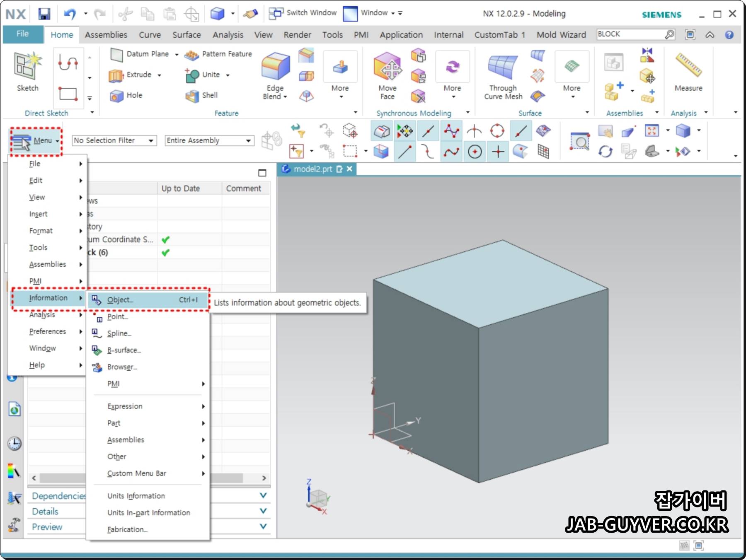746x560 pixels.
Task: Select the Sketch tool icon
Action: (27, 66)
